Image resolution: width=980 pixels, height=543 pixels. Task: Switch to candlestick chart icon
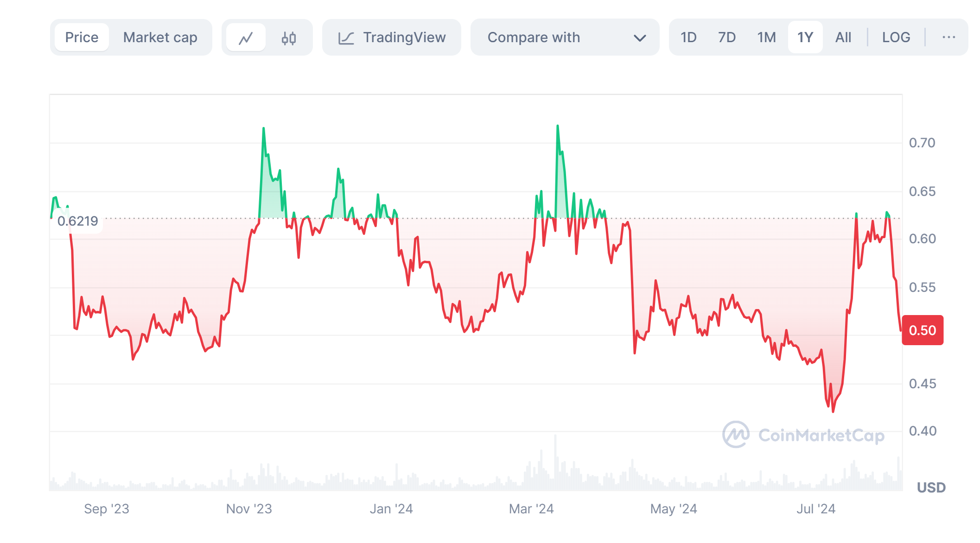click(288, 38)
